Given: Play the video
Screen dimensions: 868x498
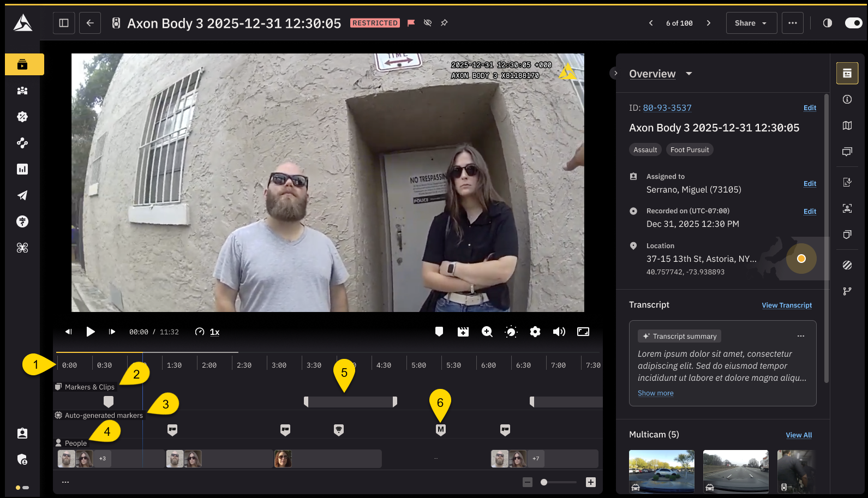Looking at the screenshot, I should coord(91,332).
